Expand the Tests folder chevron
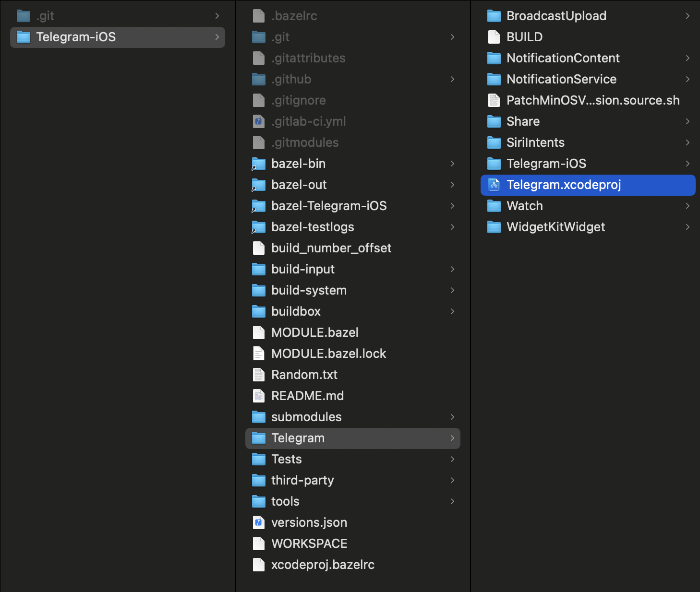Viewport: 700px width, 592px height. click(452, 459)
